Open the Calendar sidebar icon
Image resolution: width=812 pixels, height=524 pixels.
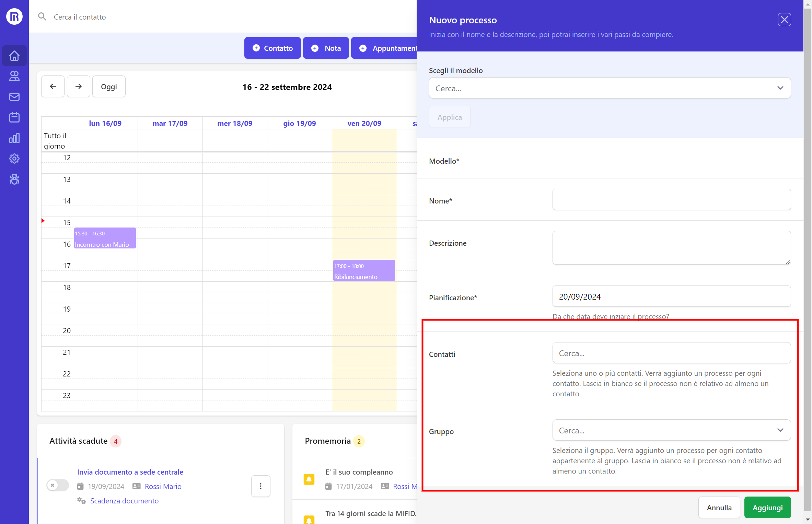pyautogui.click(x=14, y=117)
